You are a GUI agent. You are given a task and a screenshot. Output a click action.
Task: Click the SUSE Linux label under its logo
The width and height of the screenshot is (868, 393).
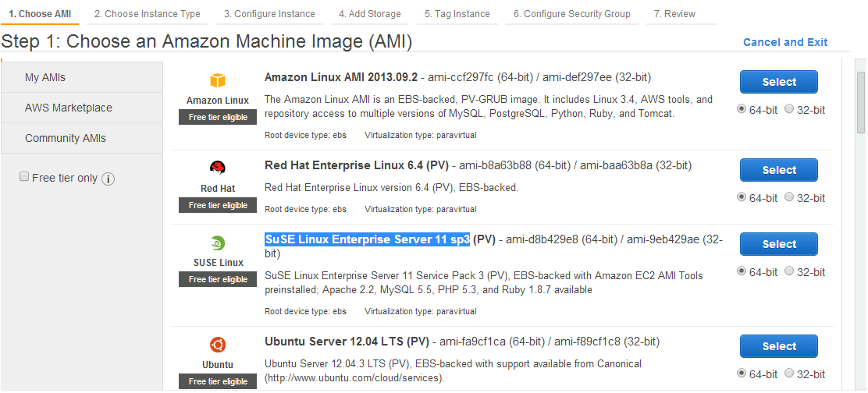pyautogui.click(x=218, y=263)
